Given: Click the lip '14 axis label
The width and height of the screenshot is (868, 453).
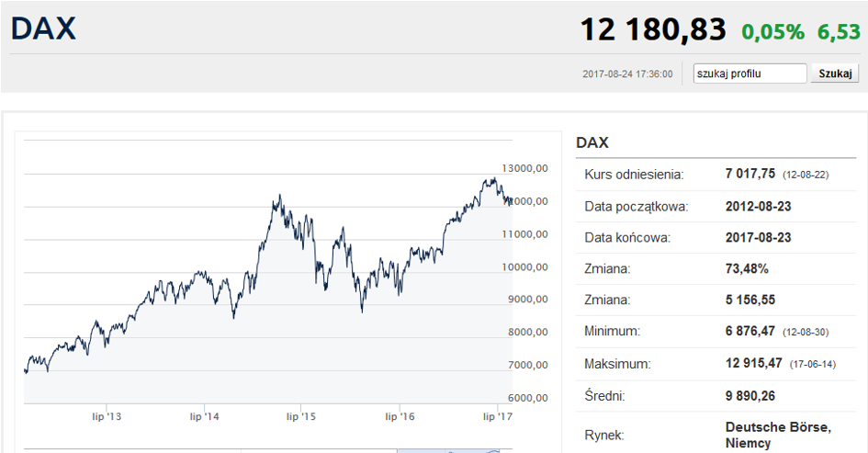Looking at the screenshot, I should tap(205, 416).
